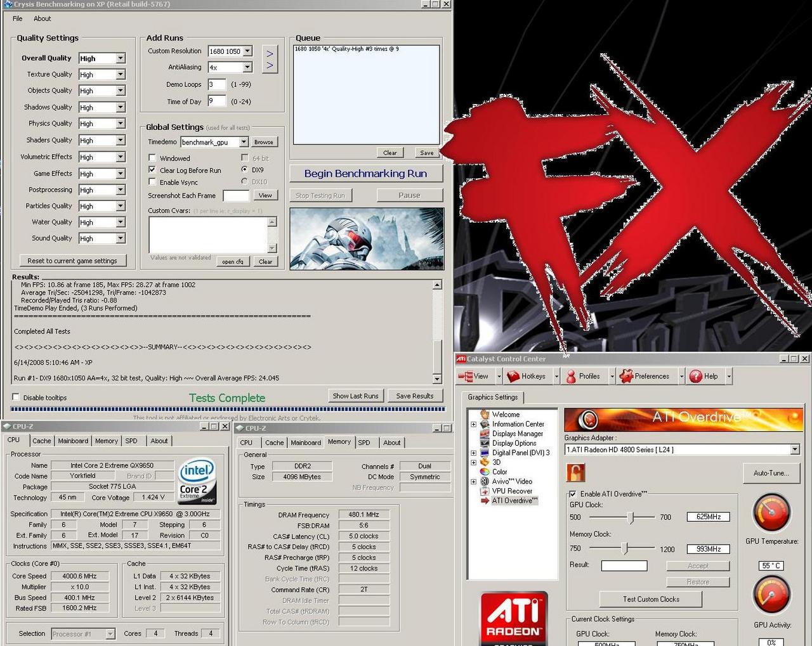Viewport: 812px width, 646px height.
Task: Open the Timedemo benchmark_gpu dropdown
Action: point(243,142)
